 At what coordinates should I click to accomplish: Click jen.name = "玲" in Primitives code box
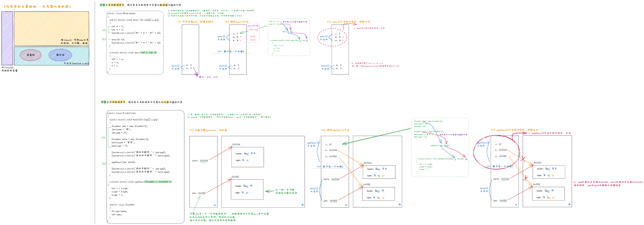(121, 129)
